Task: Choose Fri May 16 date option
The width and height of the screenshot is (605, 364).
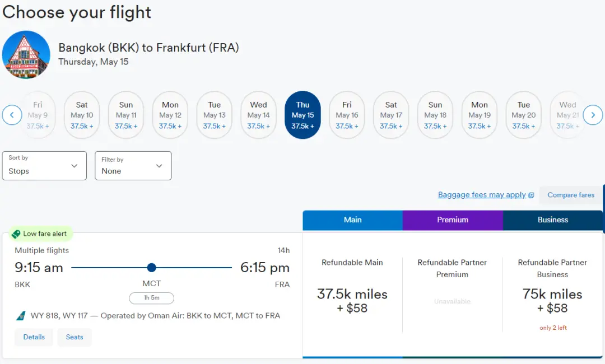Action: (347, 115)
